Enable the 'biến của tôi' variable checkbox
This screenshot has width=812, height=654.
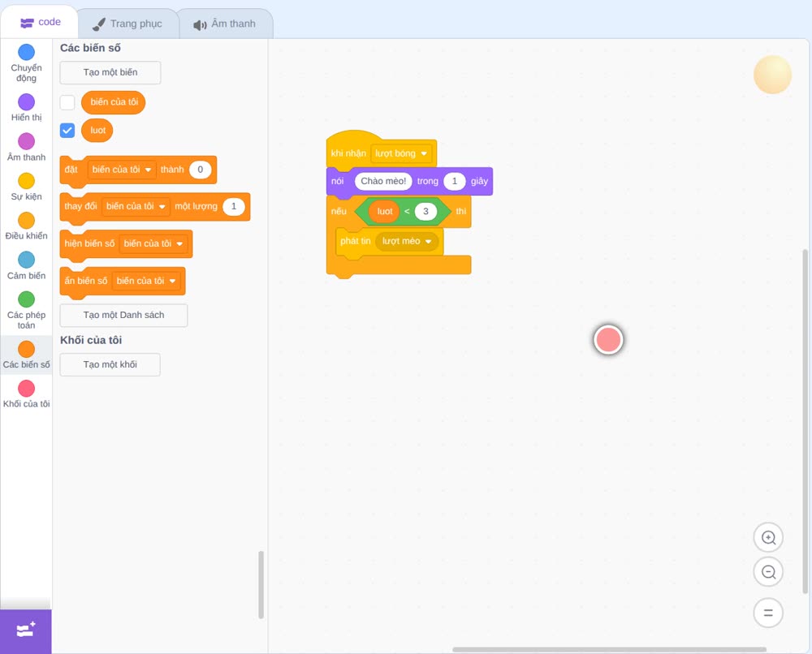coord(67,102)
